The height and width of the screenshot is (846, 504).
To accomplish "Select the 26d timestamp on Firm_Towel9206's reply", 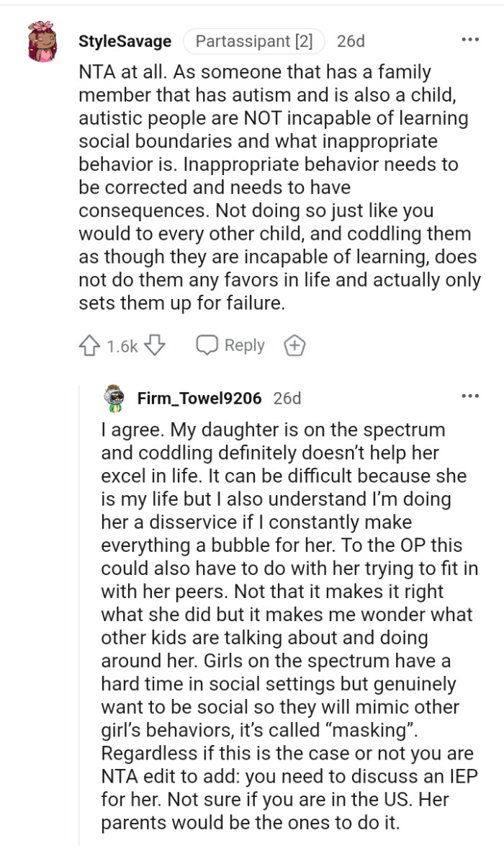I will click(287, 397).
